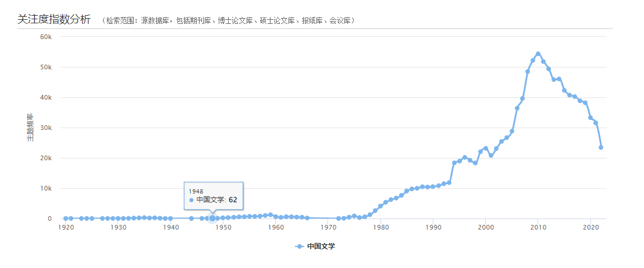Click the 主题频率 y-axis title
The image size is (644, 268).
click(x=30, y=128)
